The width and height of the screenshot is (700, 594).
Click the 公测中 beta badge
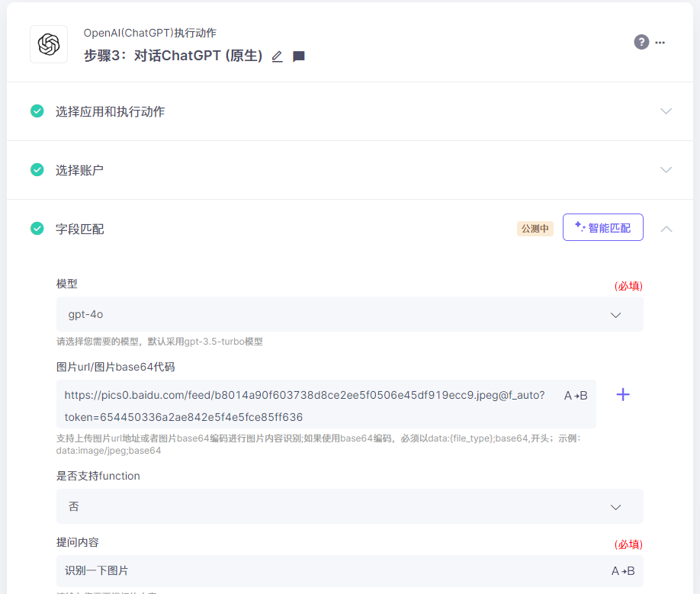point(535,229)
